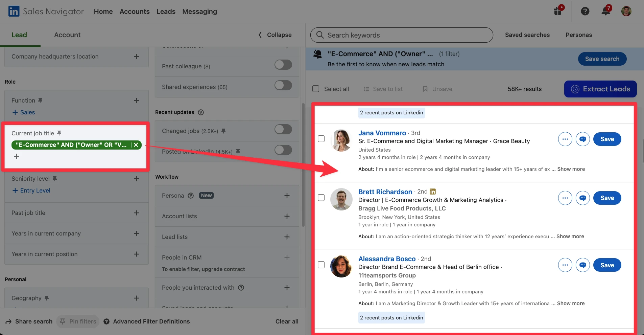Open the profile avatar menu
The height and width of the screenshot is (335, 644).
pyautogui.click(x=626, y=11)
